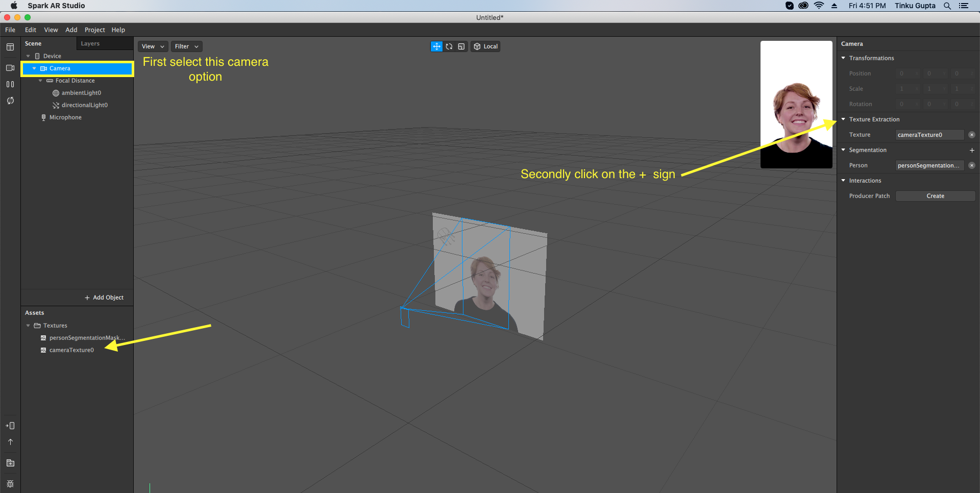Image resolution: width=980 pixels, height=493 pixels.
Task: Open the Edit menu
Action: pos(31,30)
